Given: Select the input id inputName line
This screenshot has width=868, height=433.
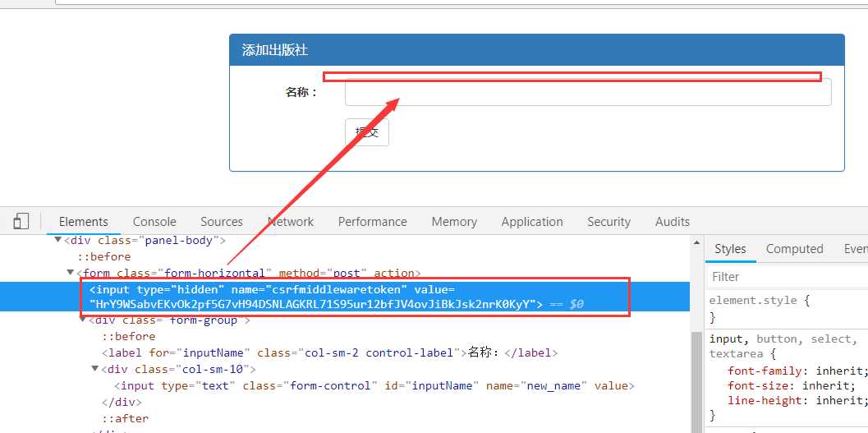Looking at the screenshot, I should coord(374,385).
